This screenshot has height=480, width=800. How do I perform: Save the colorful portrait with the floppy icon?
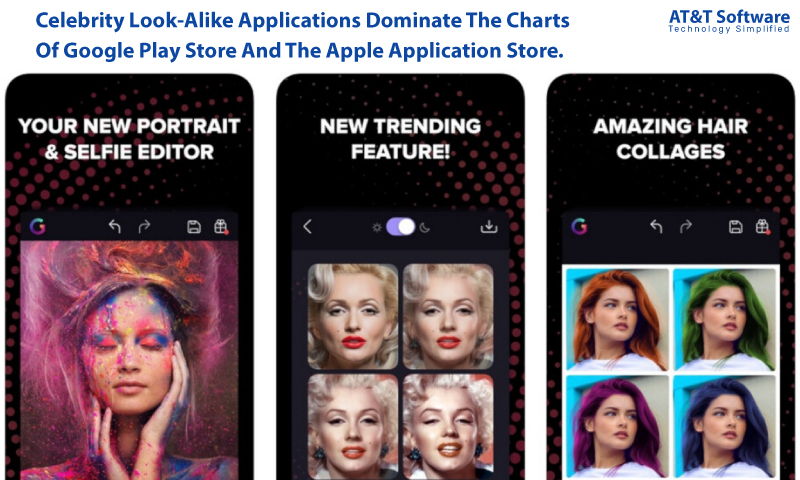(x=194, y=226)
